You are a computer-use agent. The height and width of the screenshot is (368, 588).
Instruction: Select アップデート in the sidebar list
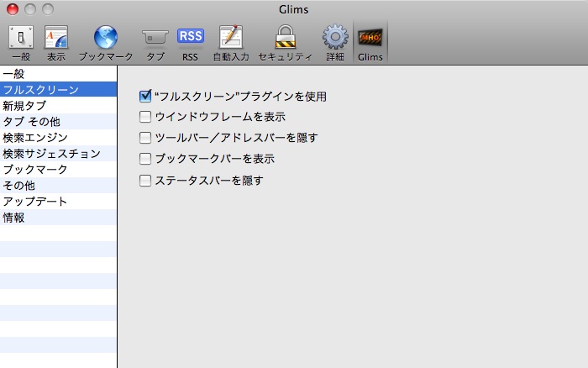pyautogui.click(x=58, y=202)
